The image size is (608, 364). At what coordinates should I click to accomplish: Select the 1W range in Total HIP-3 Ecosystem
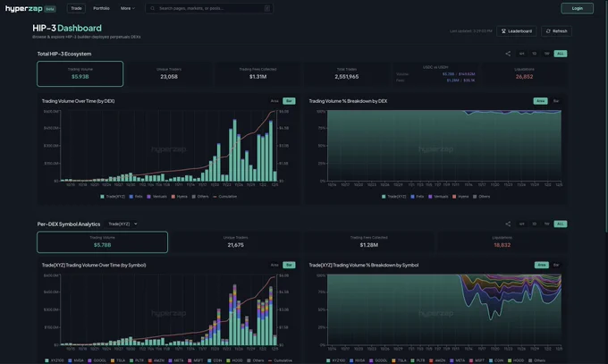pos(546,54)
